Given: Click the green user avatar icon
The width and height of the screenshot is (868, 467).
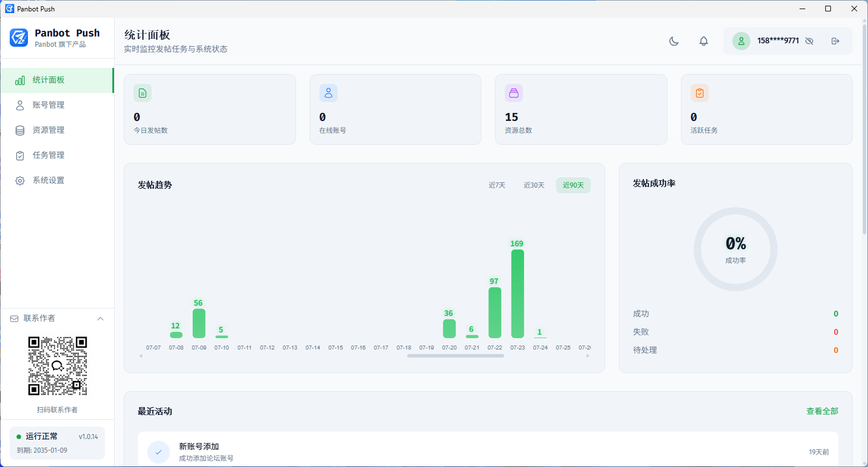Looking at the screenshot, I should [x=741, y=41].
